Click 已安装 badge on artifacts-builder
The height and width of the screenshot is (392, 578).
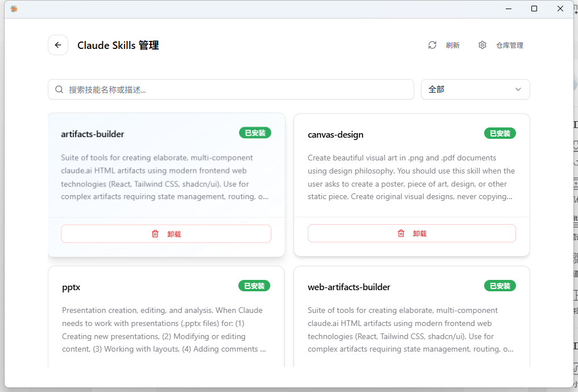pos(255,133)
